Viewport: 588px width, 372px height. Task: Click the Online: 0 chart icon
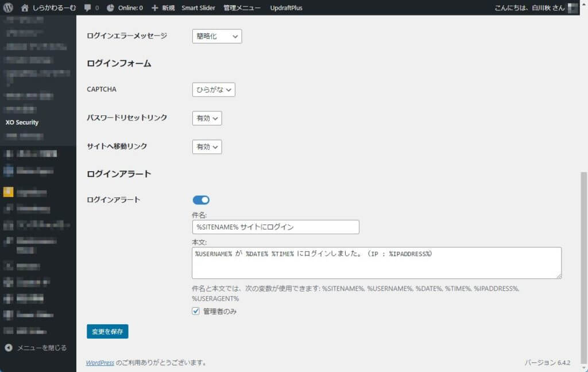(110, 8)
